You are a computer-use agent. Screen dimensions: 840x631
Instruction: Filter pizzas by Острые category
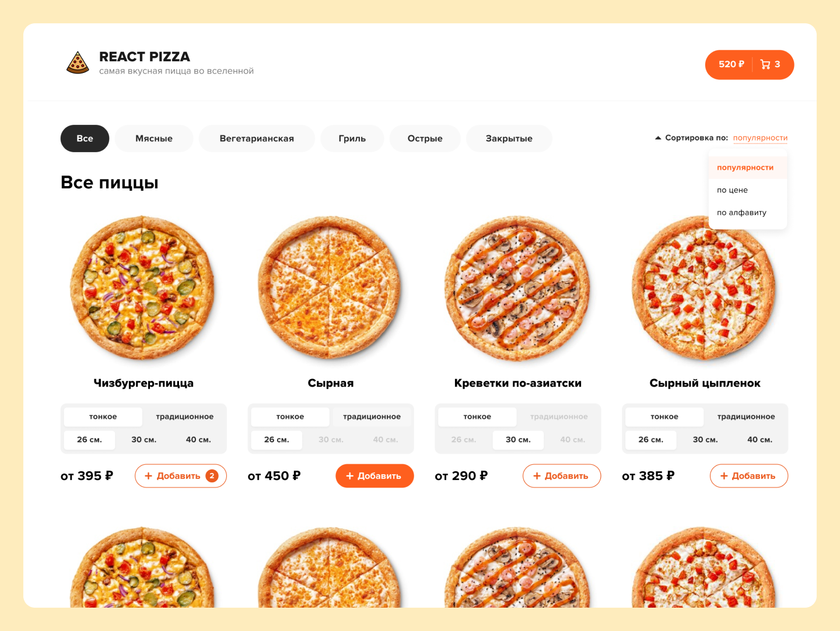click(x=425, y=139)
